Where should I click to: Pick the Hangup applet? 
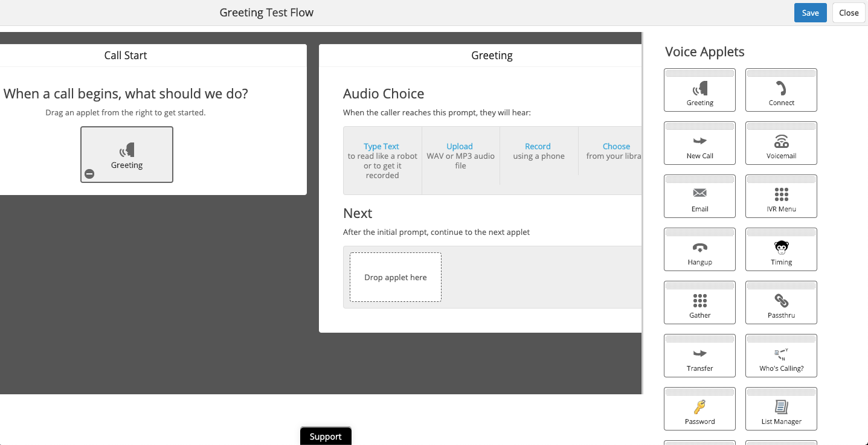(699, 249)
